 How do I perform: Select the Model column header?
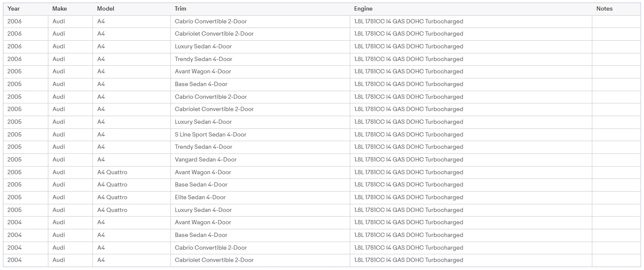pos(106,8)
